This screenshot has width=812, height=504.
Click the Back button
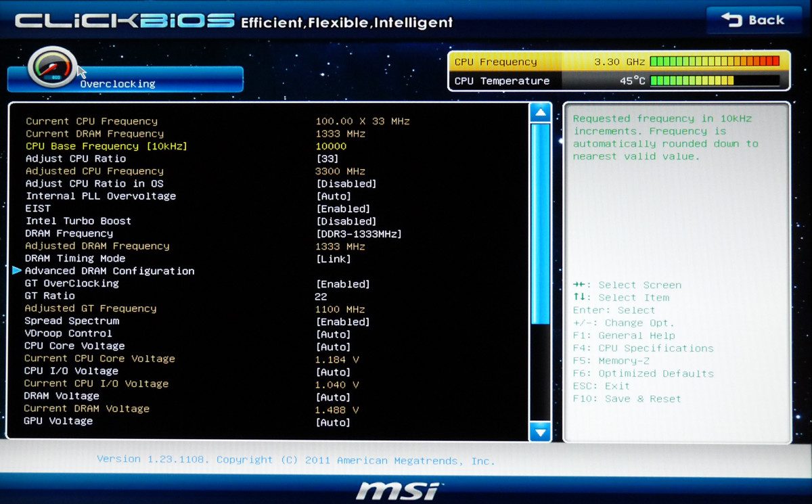click(752, 20)
